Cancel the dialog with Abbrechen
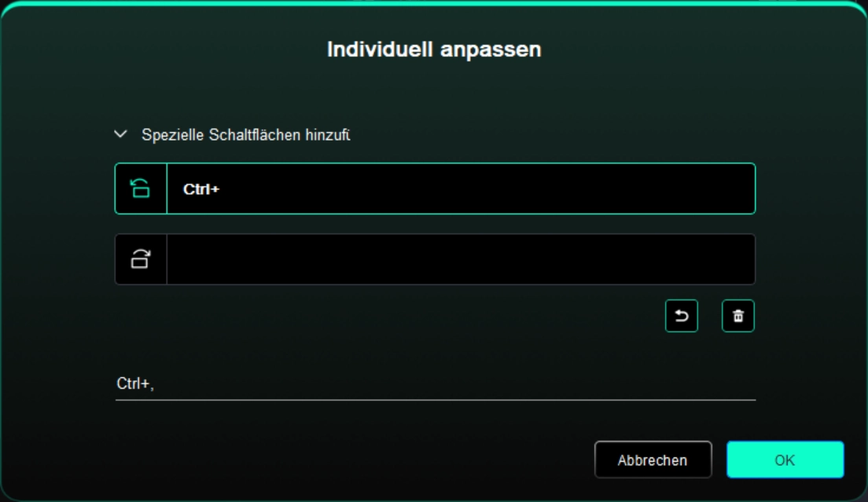The height and width of the screenshot is (502, 868). click(x=653, y=460)
